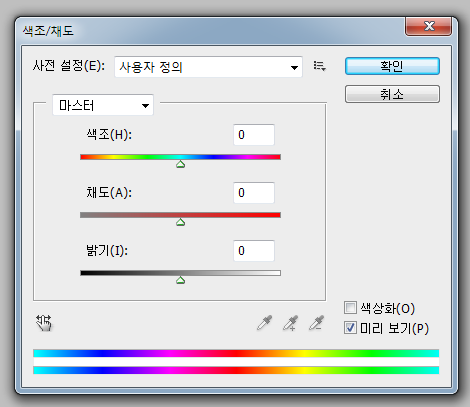The image size is (470, 407).
Task: Choose the add-to-sample eyedropper with plus
Action: coord(290,323)
